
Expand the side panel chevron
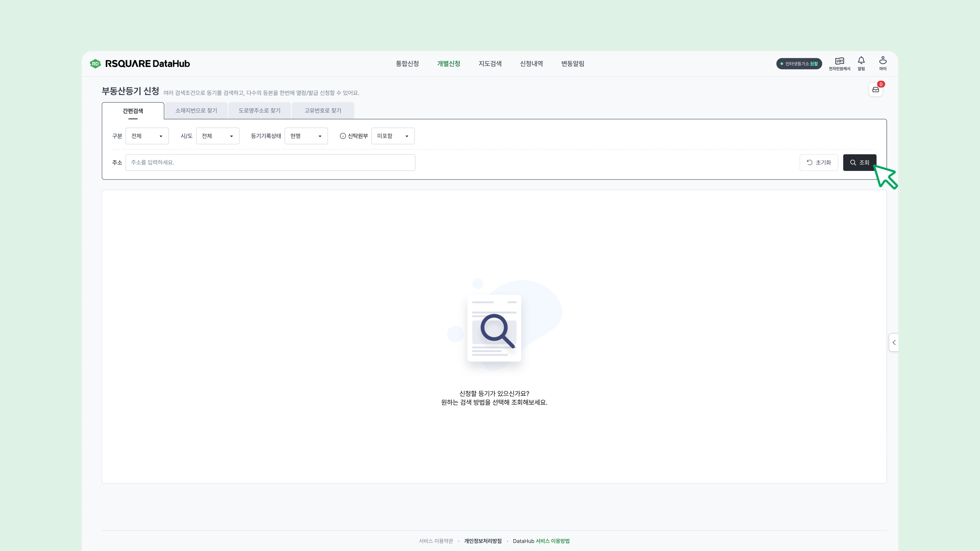(894, 342)
